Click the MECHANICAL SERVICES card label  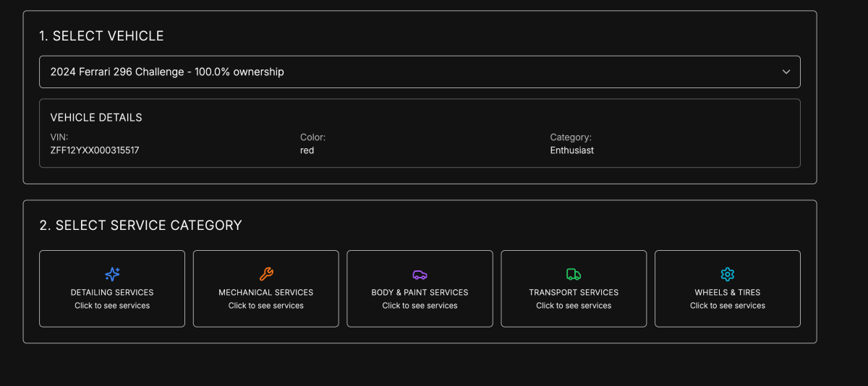tap(266, 293)
